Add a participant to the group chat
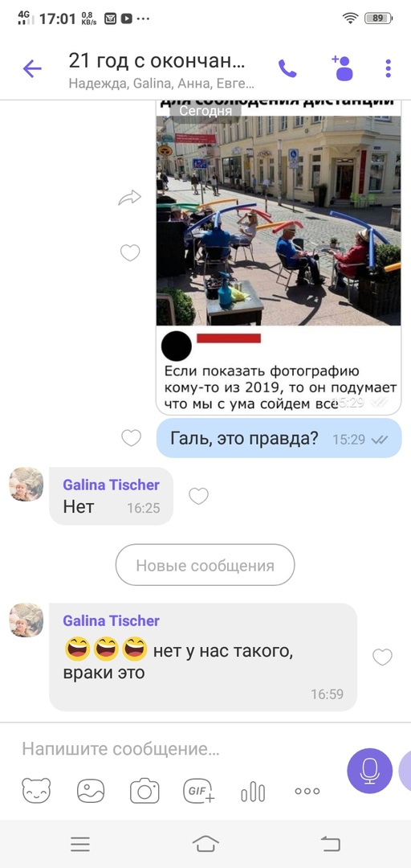 click(343, 68)
